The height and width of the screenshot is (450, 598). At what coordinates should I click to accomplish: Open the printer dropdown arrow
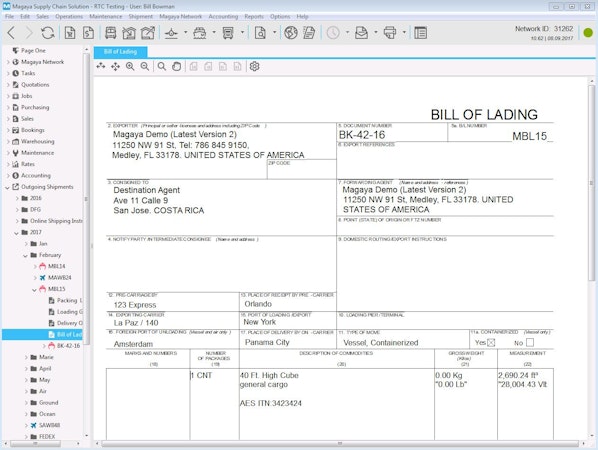pyautogui.click(x=404, y=32)
